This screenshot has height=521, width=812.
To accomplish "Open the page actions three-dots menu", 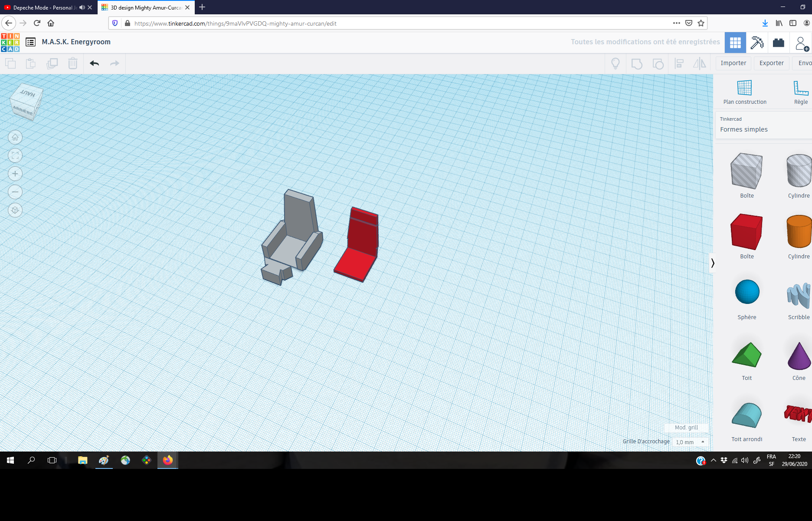I will (677, 23).
